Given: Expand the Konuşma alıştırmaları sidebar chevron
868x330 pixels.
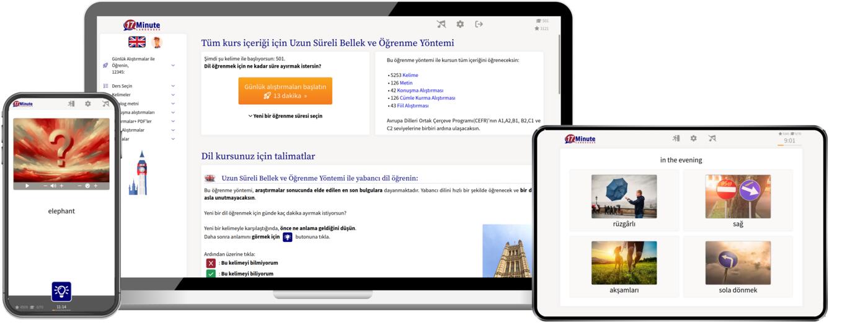Looking at the screenshot, I should pos(173,113).
